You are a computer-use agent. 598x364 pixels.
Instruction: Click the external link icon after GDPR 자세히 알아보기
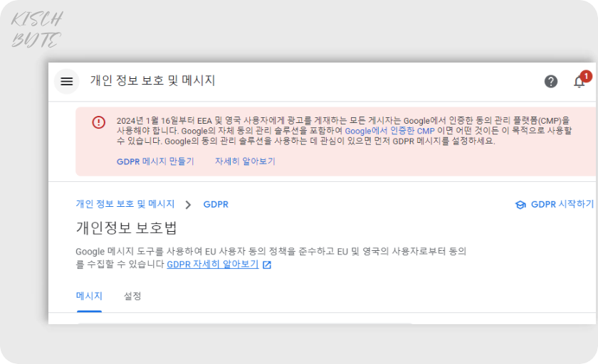point(267,265)
